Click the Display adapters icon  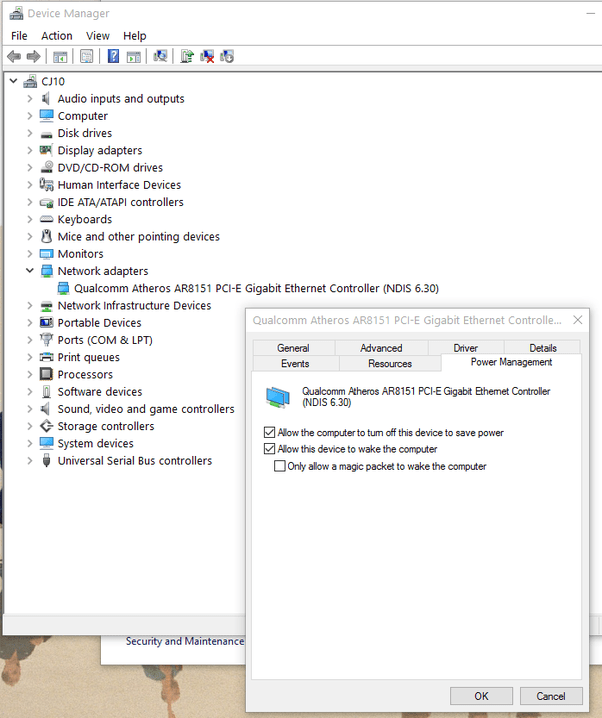[46, 150]
